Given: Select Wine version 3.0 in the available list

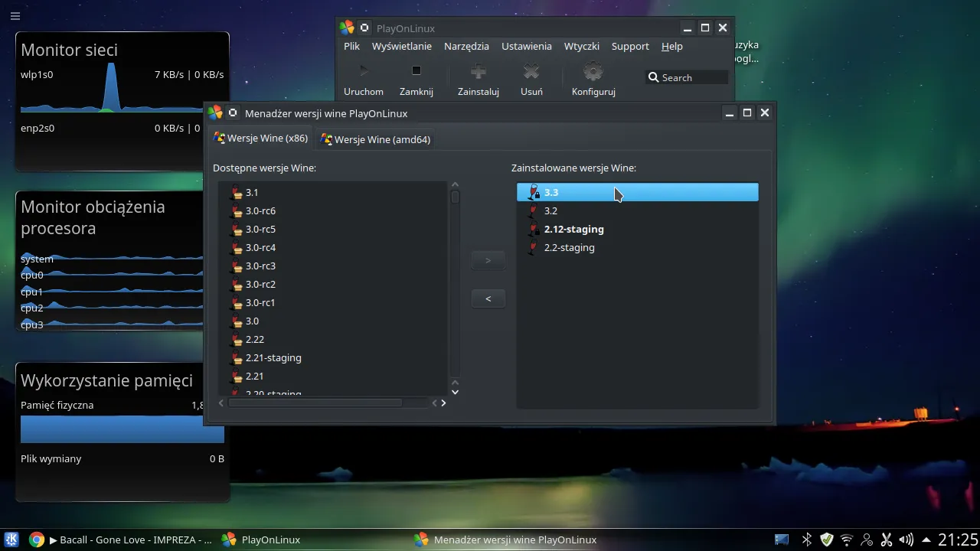Looking at the screenshot, I should pos(332,321).
